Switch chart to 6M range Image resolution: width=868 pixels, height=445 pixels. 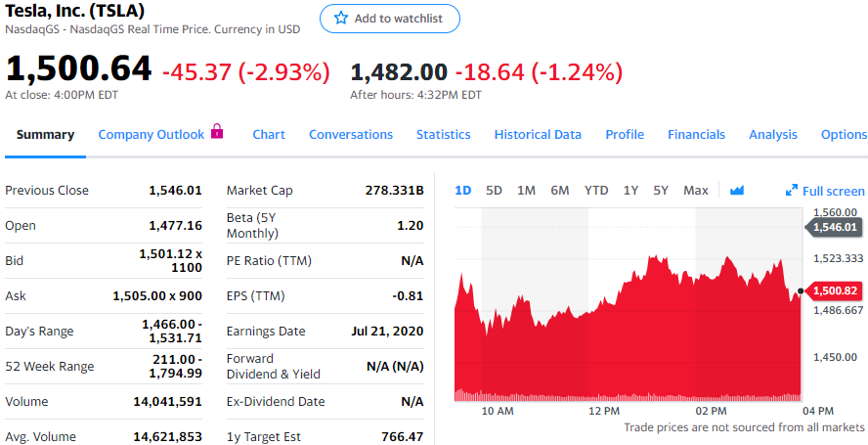tap(559, 191)
